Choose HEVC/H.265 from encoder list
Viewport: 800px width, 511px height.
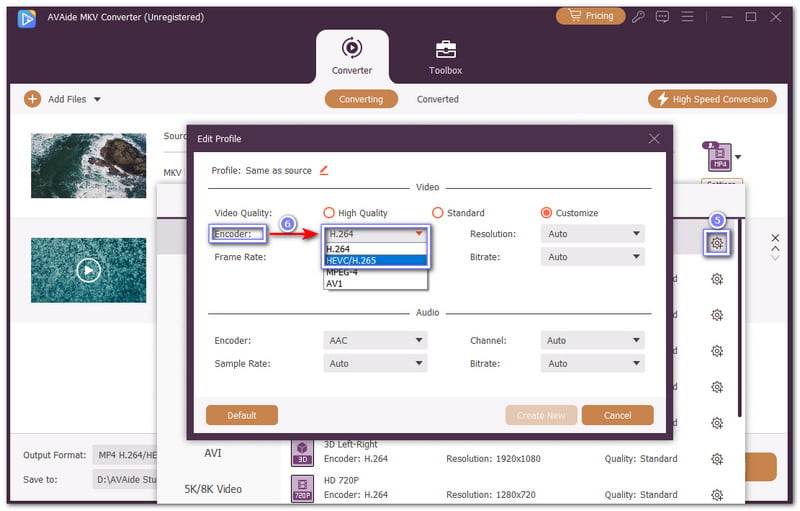point(375,261)
